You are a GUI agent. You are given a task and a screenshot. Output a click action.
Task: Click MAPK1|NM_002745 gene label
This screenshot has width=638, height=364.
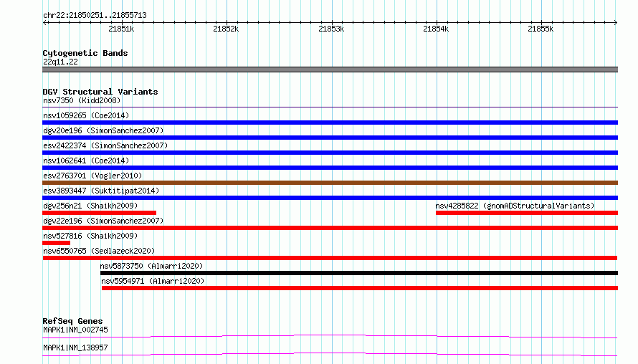76,330
